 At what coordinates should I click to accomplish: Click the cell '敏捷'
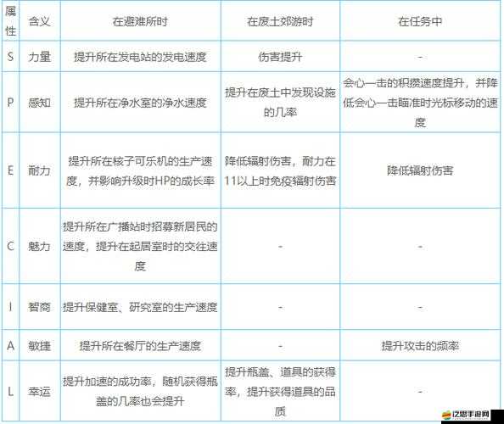click(x=40, y=345)
